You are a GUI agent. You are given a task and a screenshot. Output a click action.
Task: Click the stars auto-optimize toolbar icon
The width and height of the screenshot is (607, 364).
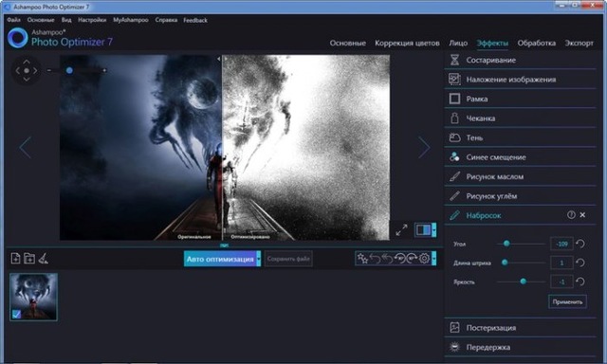pyautogui.click(x=362, y=258)
